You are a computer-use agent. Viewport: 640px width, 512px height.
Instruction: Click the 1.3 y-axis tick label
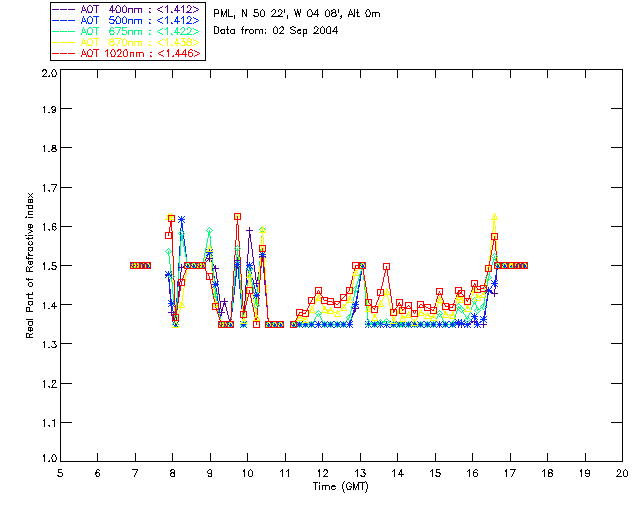(49, 344)
